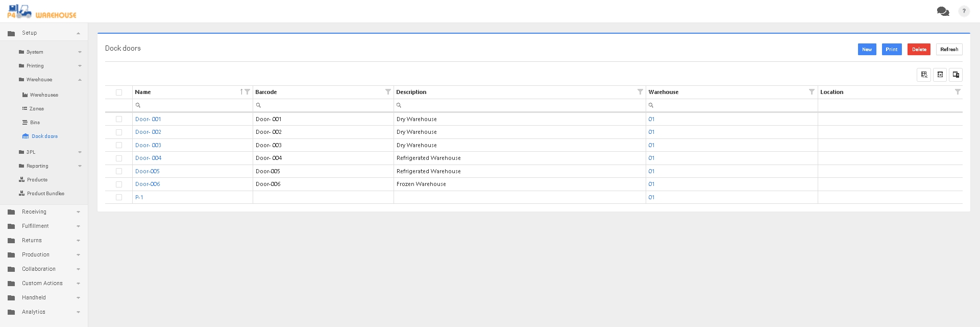Open the Description column filter icon
The image size is (980, 327).
640,92
